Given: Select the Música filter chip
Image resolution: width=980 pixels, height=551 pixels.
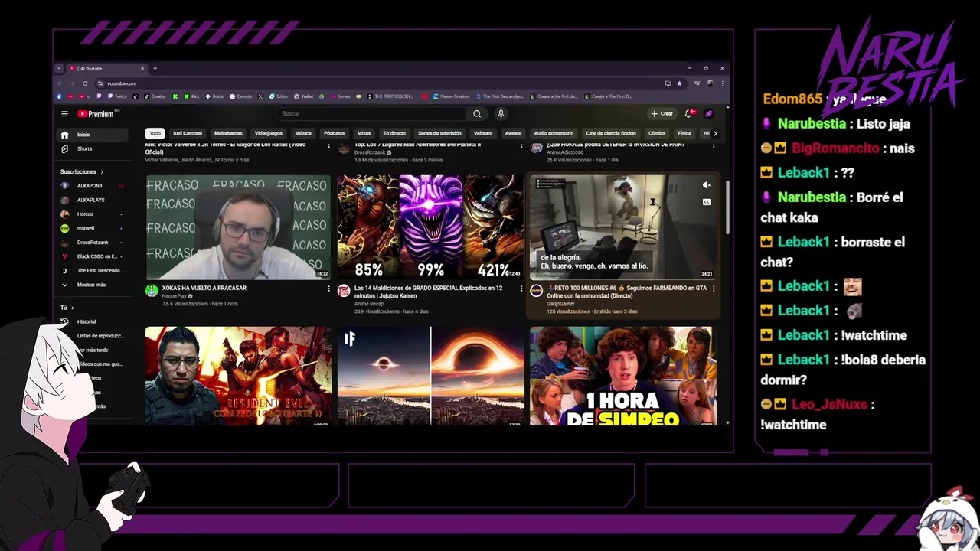Looking at the screenshot, I should point(303,133).
